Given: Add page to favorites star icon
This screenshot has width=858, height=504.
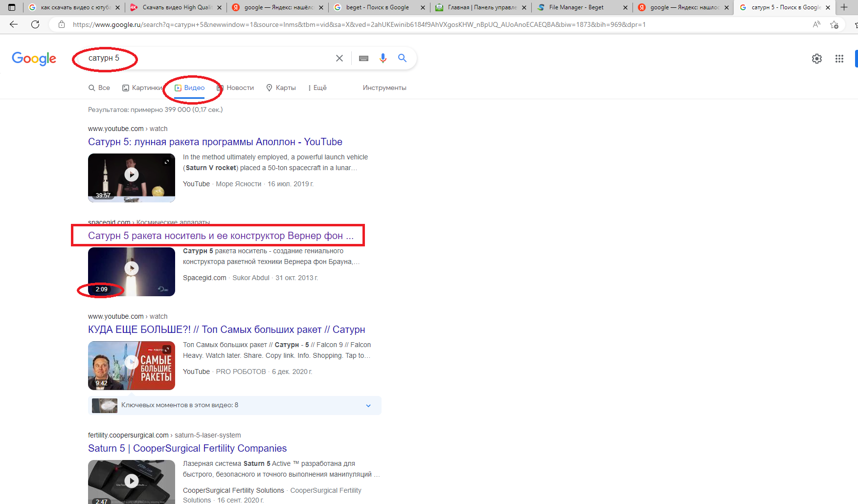Looking at the screenshot, I should 835,24.
